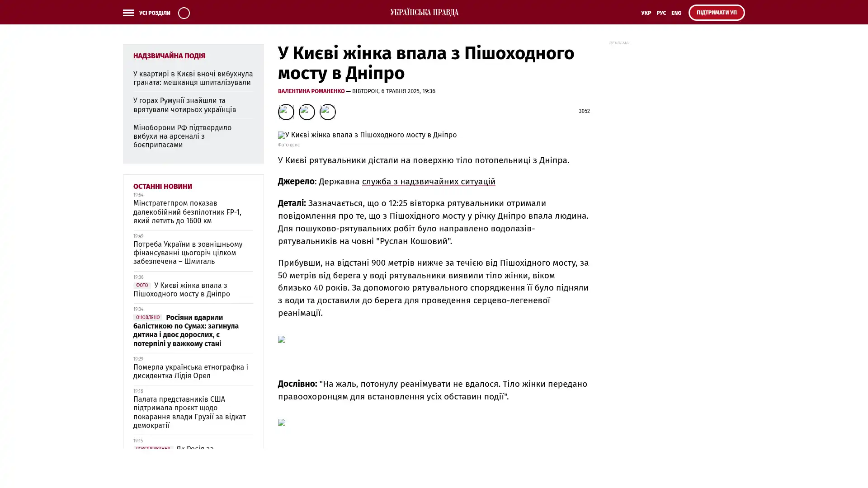Follow the служба з надзвичайних ситуацій link
The width and height of the screenshot is (868, 488).
click(x=428, y=182)
